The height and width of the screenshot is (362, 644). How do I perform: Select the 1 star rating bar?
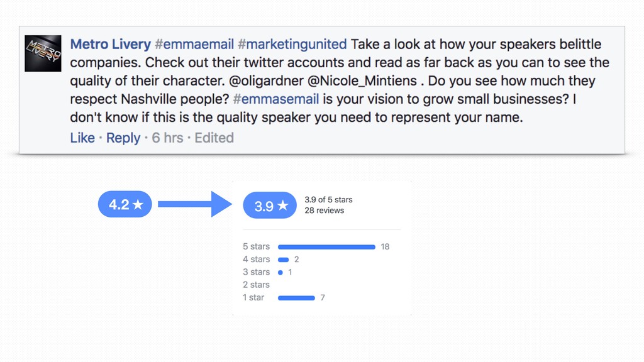(297, 298)
